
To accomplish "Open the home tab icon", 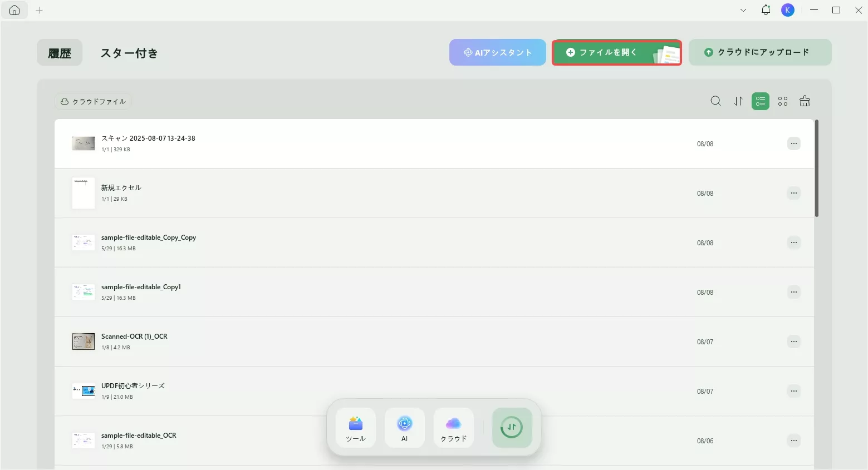I will (14, 10).
